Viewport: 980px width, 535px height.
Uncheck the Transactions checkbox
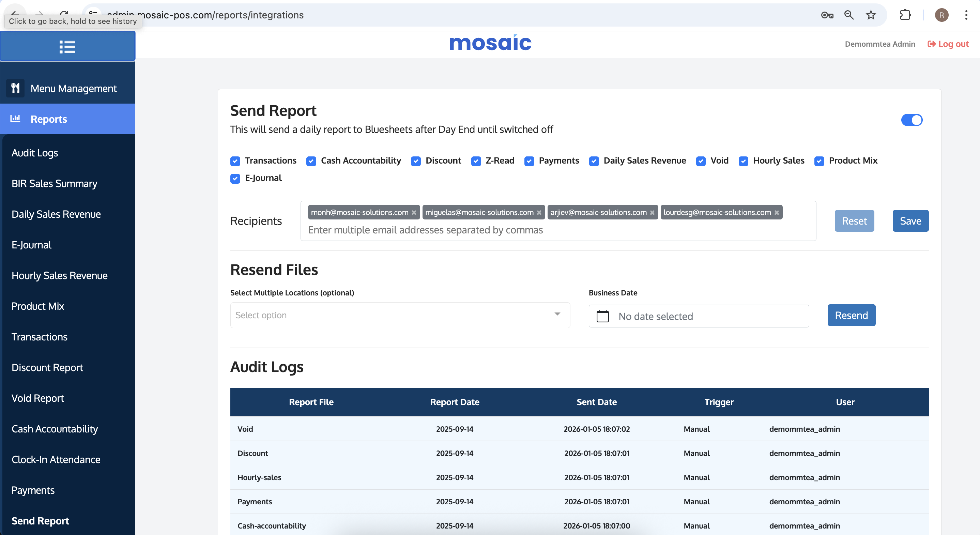235,161
